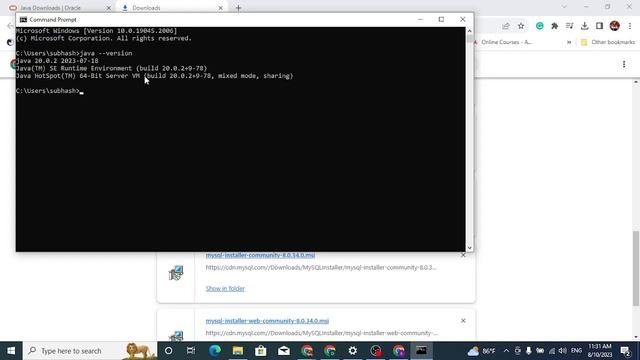Click the cdn.mysql.com URL for mysql-installer-community
This screenshot has height=360, width=640.
pos(321,267)
